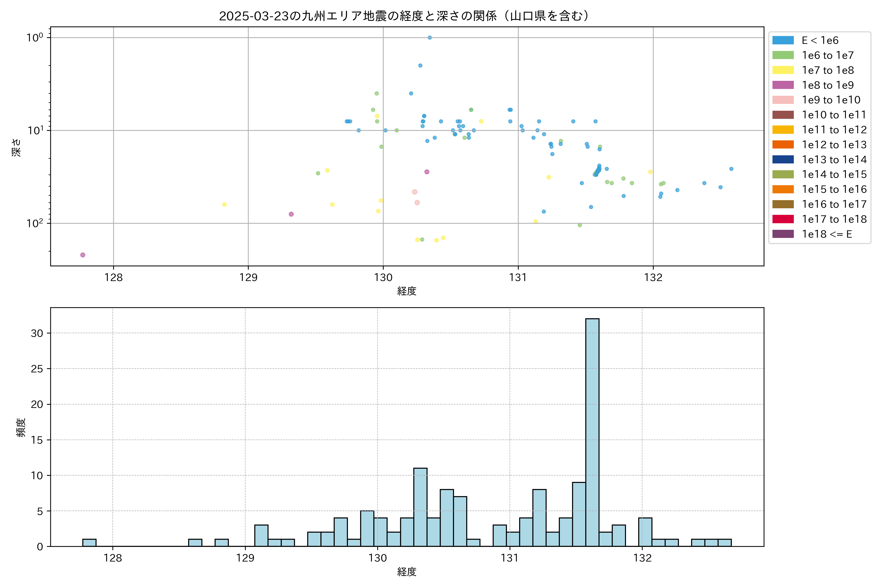Click the yellow 1e7 to 1e8 swatch

coord(783,70)
